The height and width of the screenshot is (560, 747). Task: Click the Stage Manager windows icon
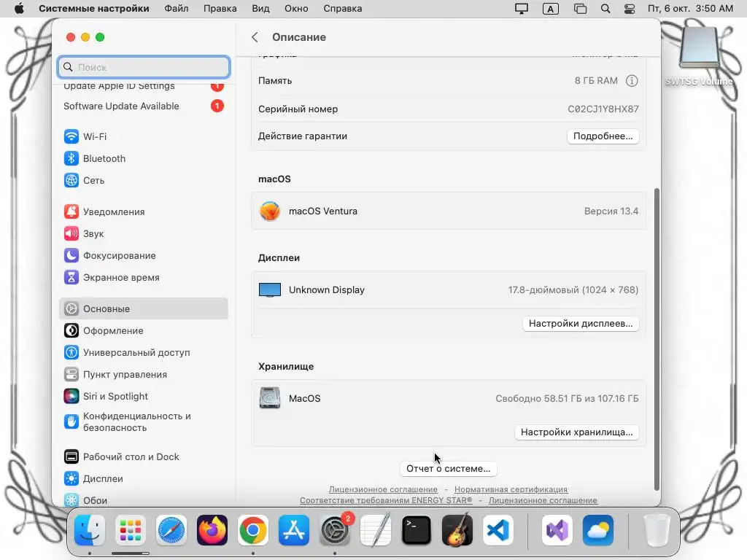pyautogui.click(x=580, y=9)
